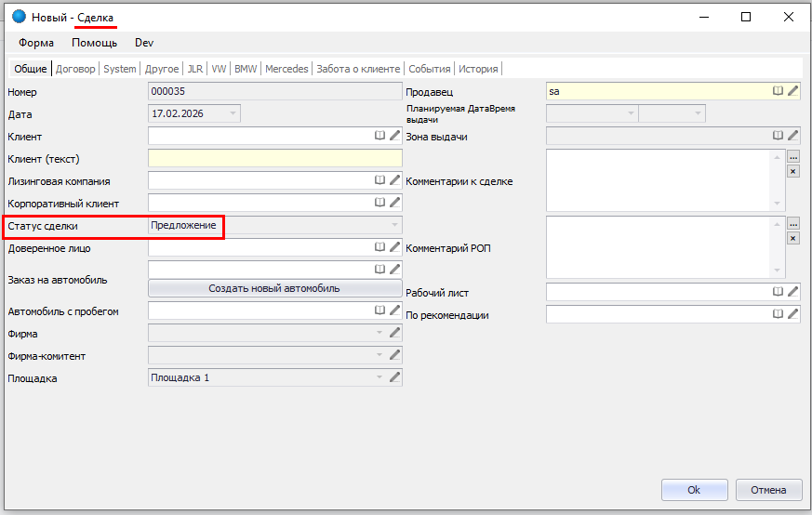Open lookup book icon for Продавец field
Viewport: 812px width, 515px height.
pos(779,91)
